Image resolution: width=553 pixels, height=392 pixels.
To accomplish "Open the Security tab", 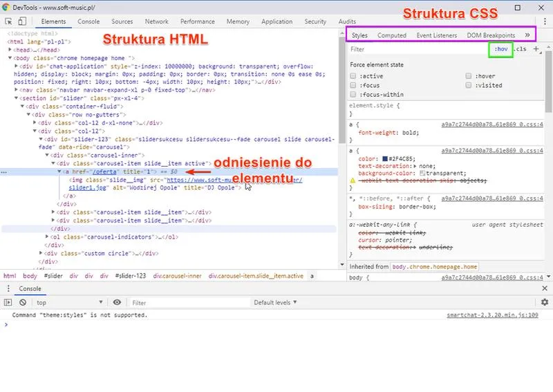I will click(315, 21).
